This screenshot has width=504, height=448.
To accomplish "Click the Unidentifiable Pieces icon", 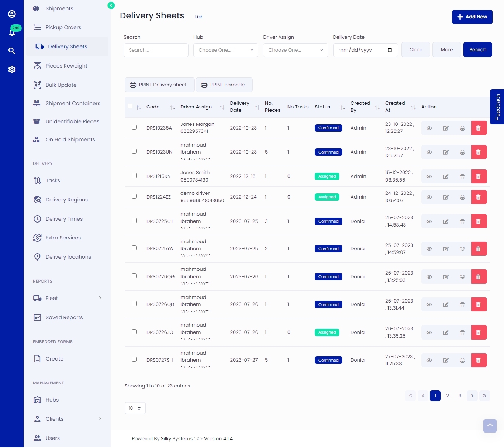I will point(37,121).
